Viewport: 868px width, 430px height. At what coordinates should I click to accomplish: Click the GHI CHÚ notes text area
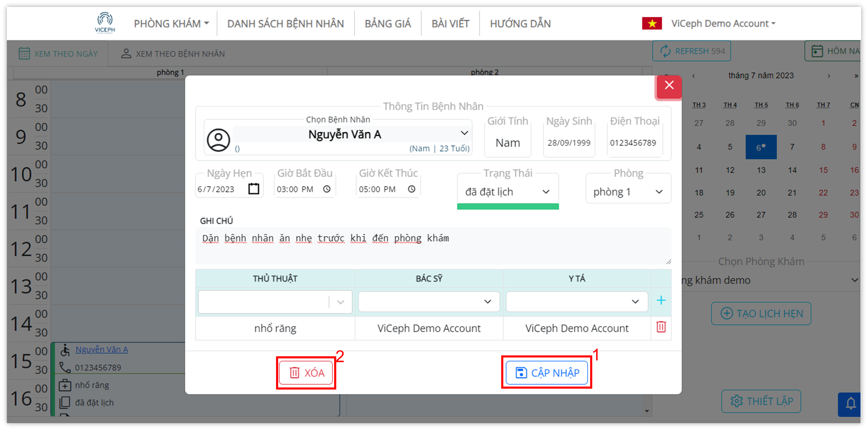pos(433,245)
